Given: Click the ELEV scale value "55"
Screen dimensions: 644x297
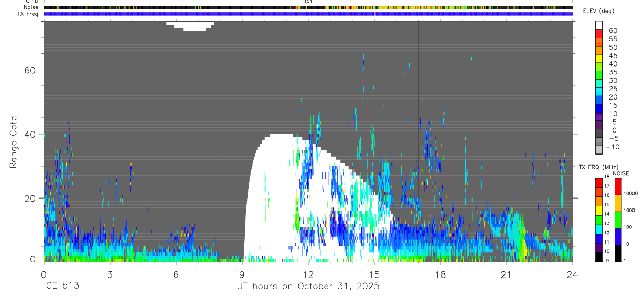Looking at the screenshot, I should [613, 39].
